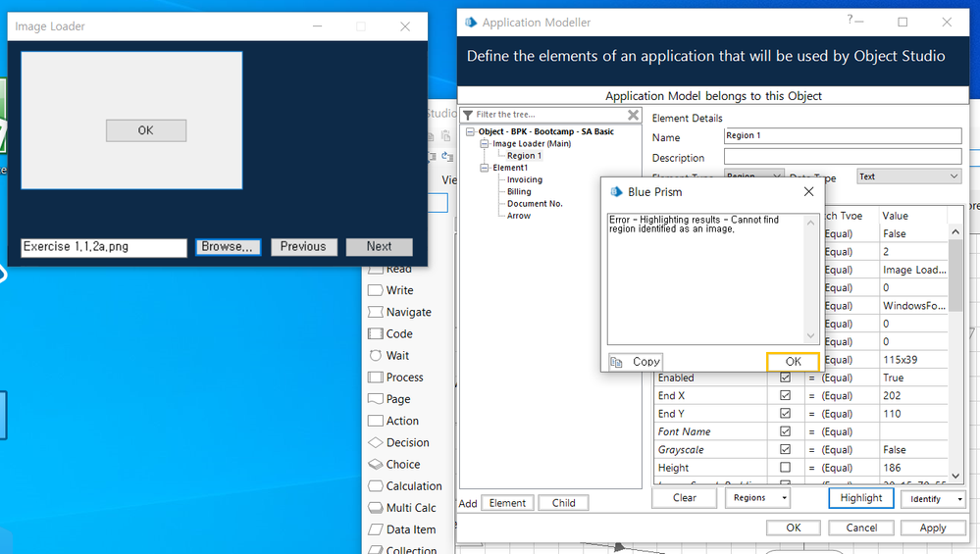Select the Write stage tool icon
This screenshot has width=980, height=554.
click(x=375, y=290)
